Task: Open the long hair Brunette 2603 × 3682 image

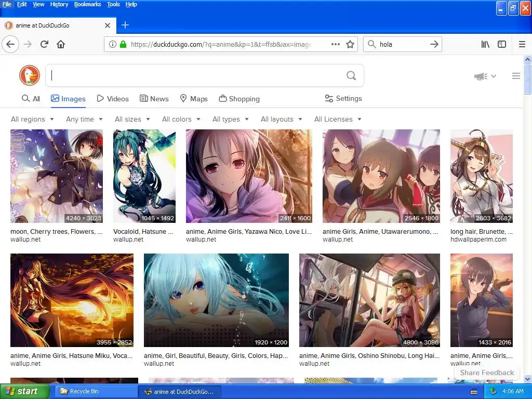Action: coord(482,176)
